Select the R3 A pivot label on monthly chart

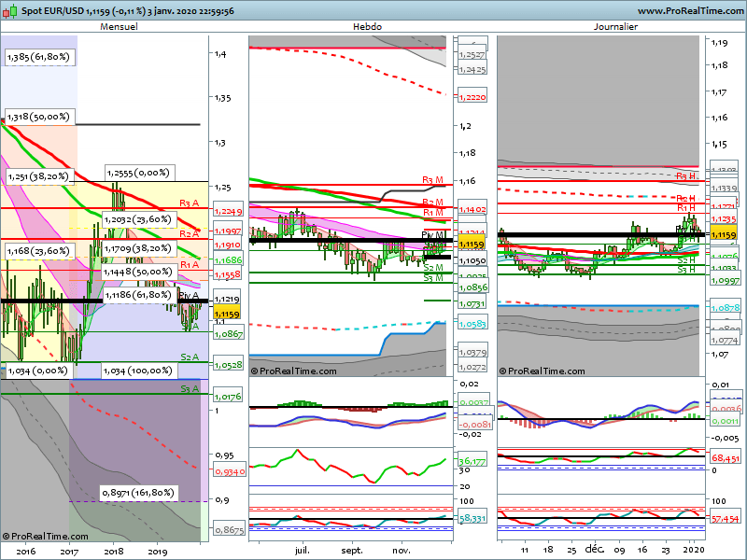[190, 203]
